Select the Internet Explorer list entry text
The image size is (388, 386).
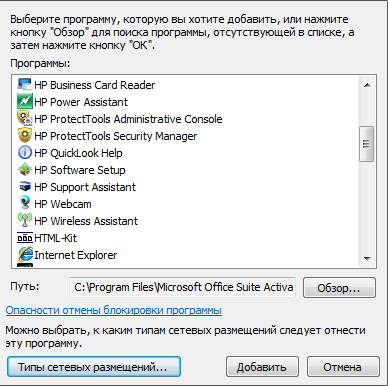(76, 255)
